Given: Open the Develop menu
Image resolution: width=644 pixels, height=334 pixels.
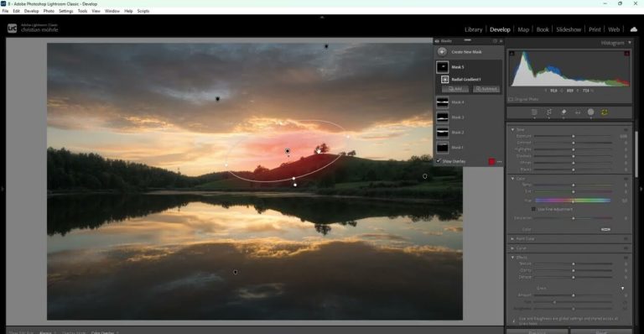Looking at the screenshot, I should click(x=32, y=11).
